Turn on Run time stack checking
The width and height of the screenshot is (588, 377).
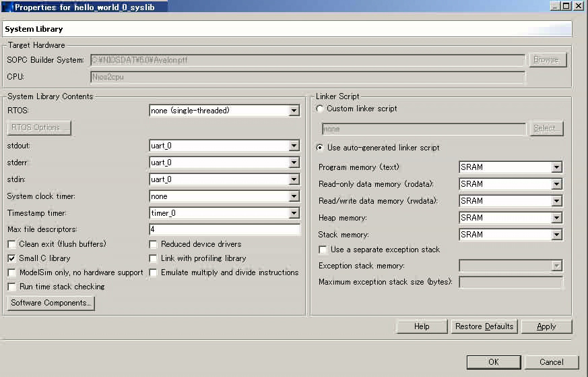[x=12, y=287]
